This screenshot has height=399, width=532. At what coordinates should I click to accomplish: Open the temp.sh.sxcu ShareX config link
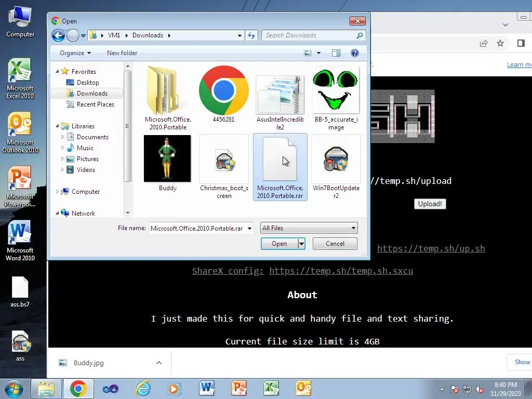341,271
